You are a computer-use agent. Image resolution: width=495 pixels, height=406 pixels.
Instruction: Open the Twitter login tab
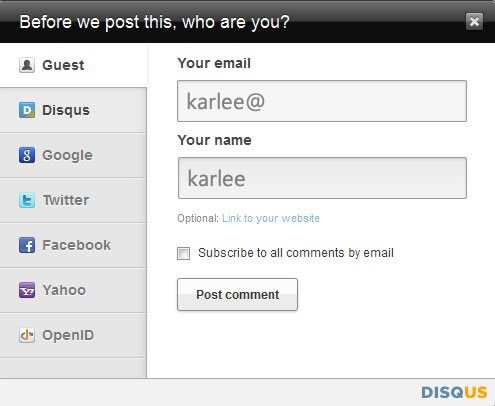73,200
